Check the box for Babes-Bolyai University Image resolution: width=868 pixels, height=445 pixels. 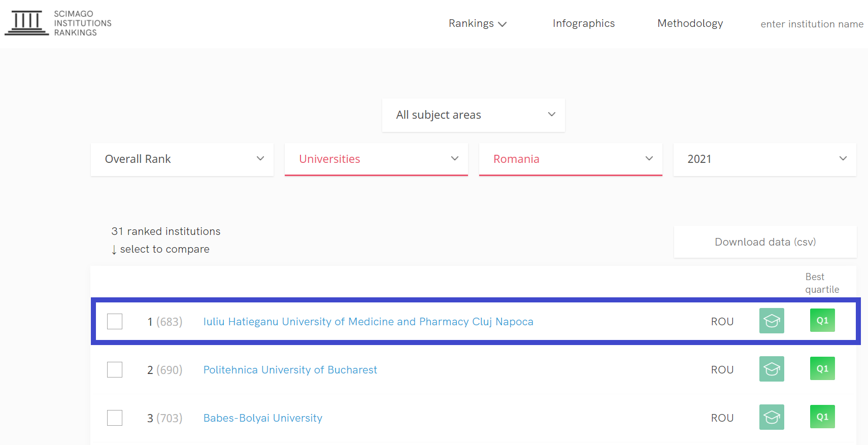coord(115,418)
